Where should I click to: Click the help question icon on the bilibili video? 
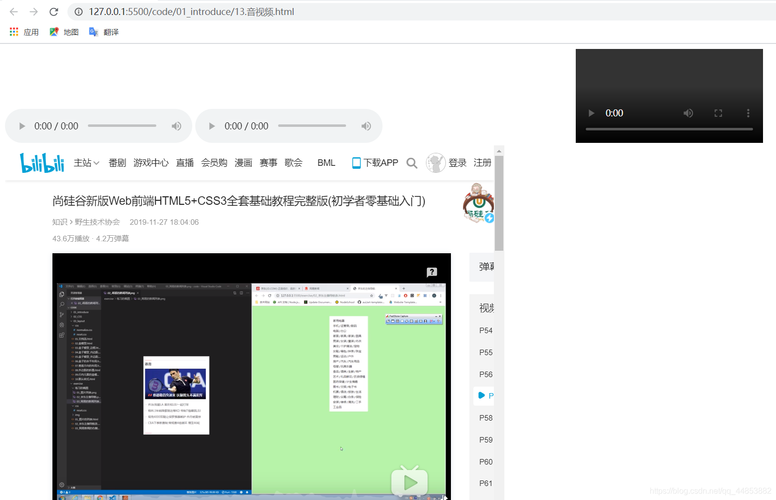(432, 272)
